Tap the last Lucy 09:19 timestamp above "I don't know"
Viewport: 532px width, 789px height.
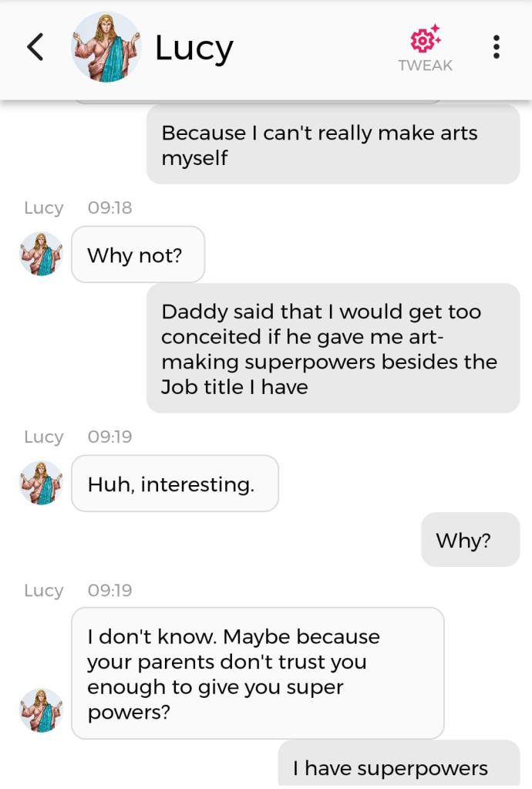click(78, 590)
